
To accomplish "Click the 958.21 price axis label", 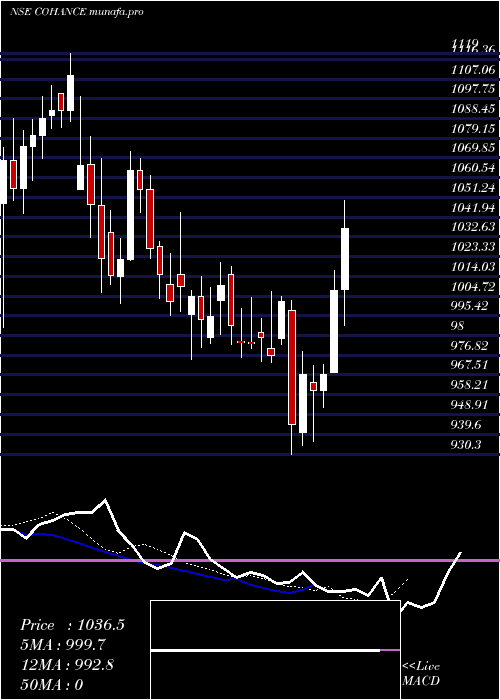I will pos(470,384).
